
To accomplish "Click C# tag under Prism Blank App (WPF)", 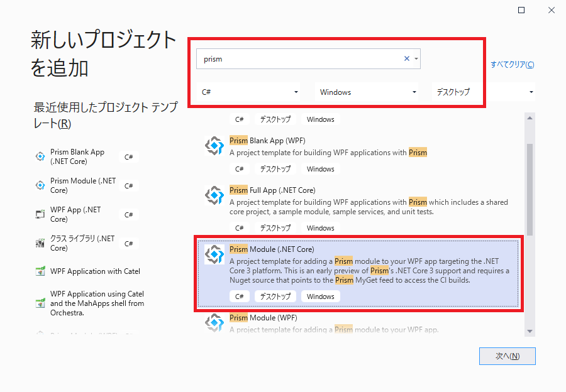I will 240,169.
